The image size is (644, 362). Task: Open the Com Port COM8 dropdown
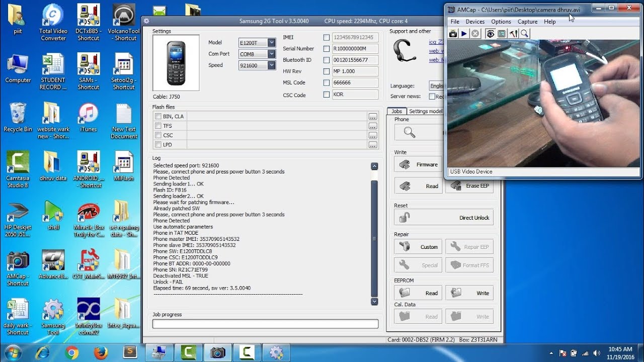click(x=272, y=54)
